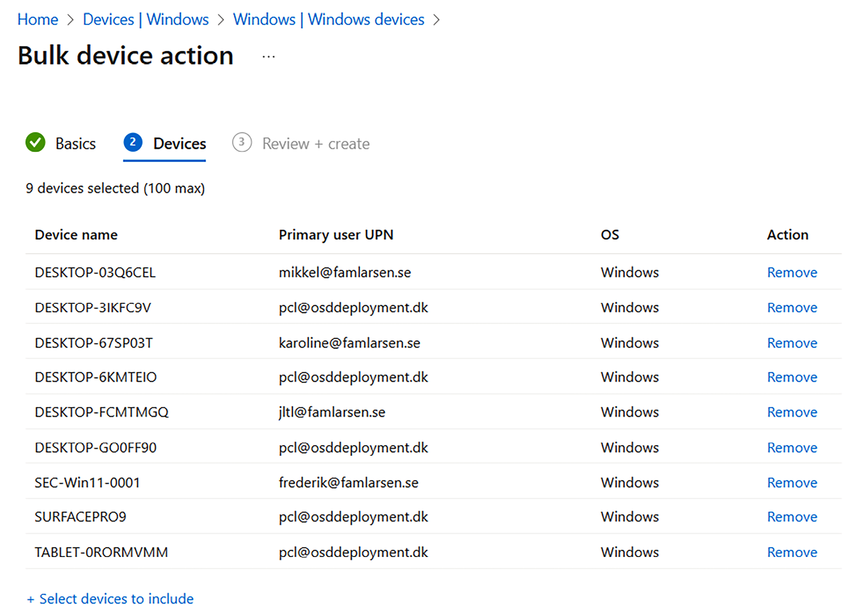Click the green Basics completed checkmark icon
The height and width of the screenshot is (616, 850).
[36, 143]
